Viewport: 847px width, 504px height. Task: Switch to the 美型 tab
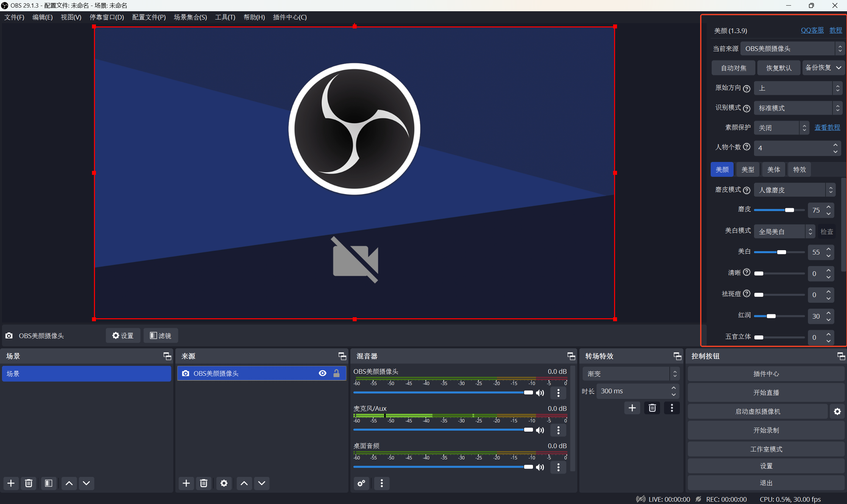point(747,170)
